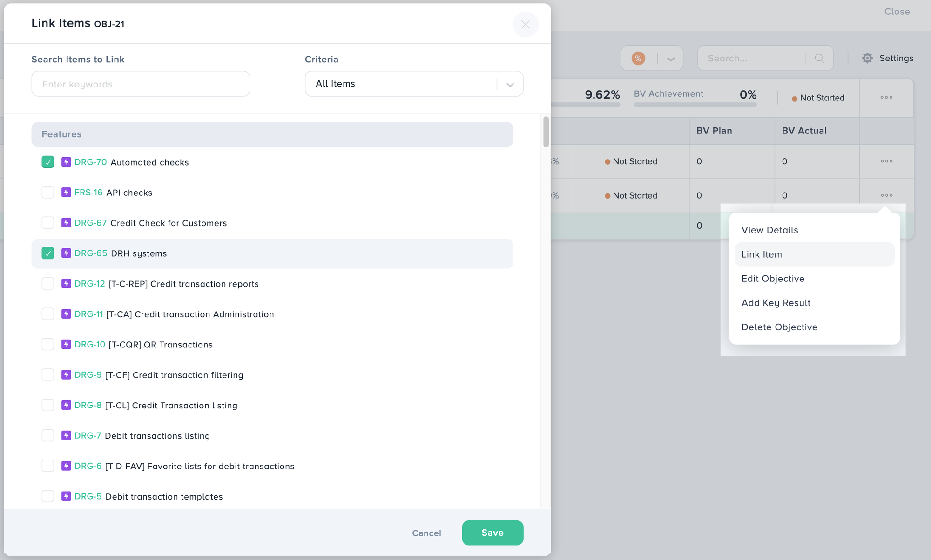Expand the chevron next to the percent icon
The width and height of the screenshot is (931, 560).
point(670,58)
